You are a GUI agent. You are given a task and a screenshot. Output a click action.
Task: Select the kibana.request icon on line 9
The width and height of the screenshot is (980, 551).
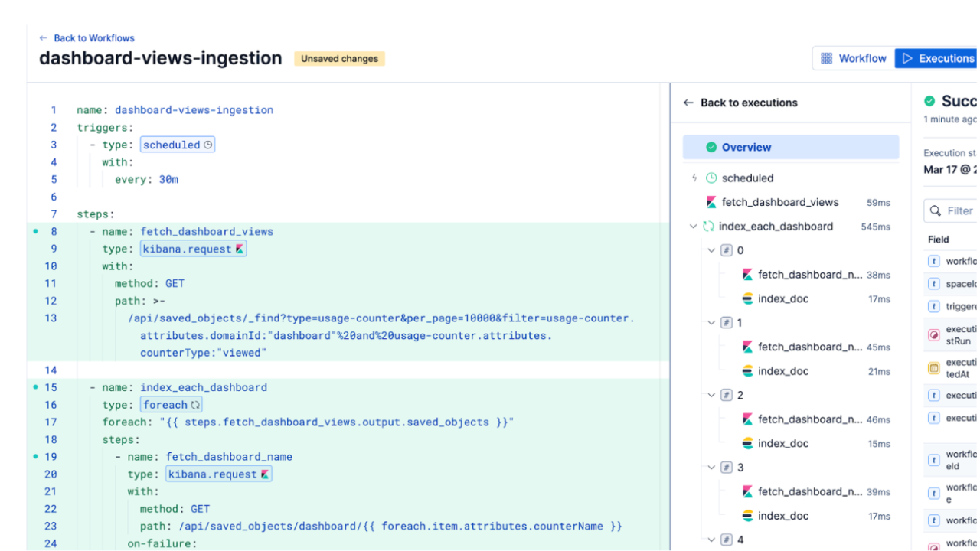(240, 249)
